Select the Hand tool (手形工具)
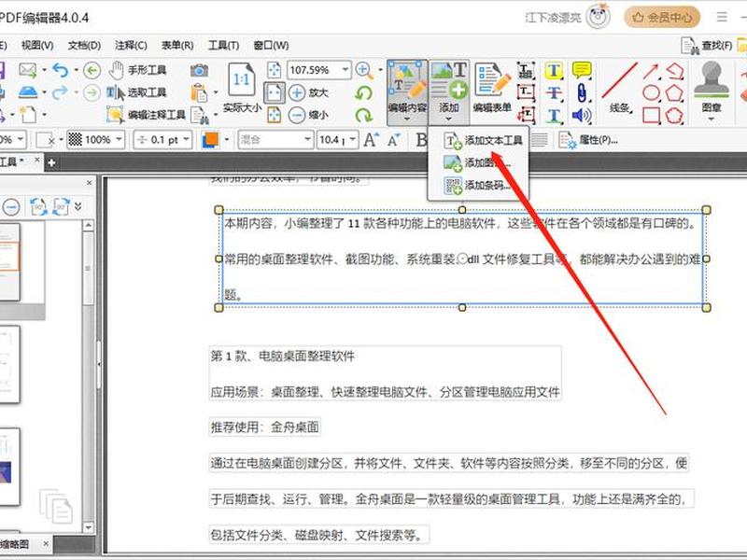Viewport: 747px width, 560px height. click(x=138, y=71)
